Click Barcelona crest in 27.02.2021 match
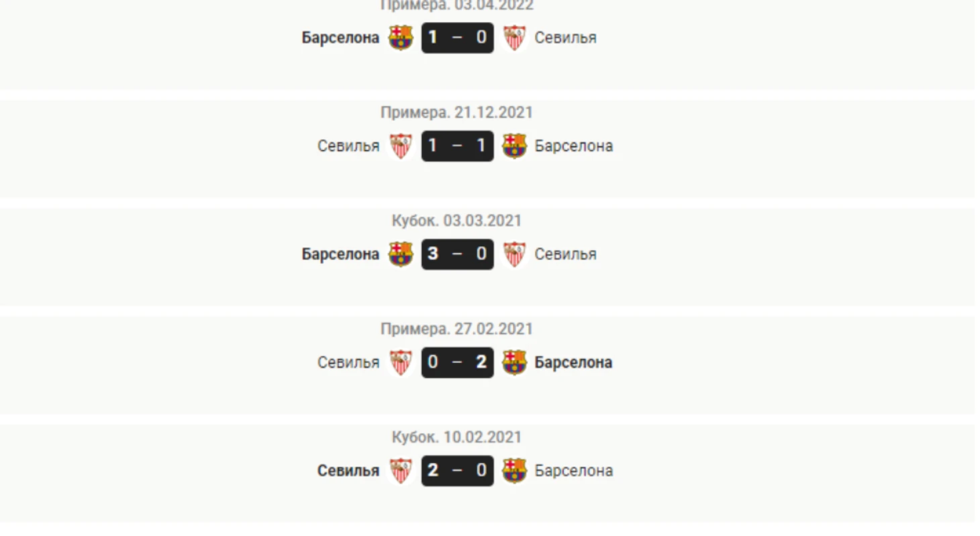980x536 pixels. 514,362
